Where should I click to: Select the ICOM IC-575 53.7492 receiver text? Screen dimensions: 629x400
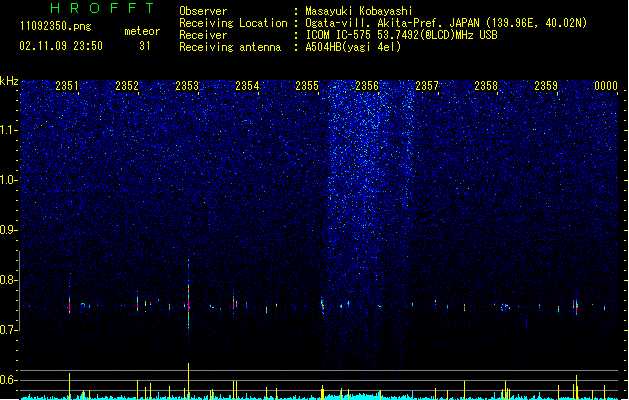pyautogui.click(x=402, y=35)
